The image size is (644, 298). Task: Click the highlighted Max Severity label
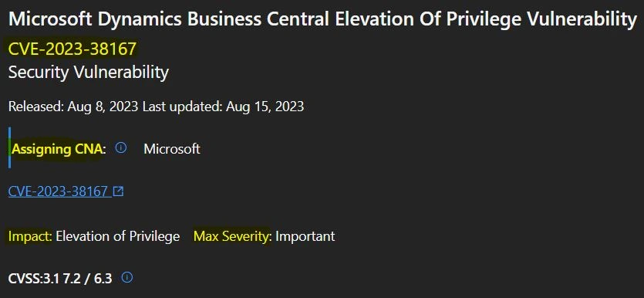[x=233, y=236]
